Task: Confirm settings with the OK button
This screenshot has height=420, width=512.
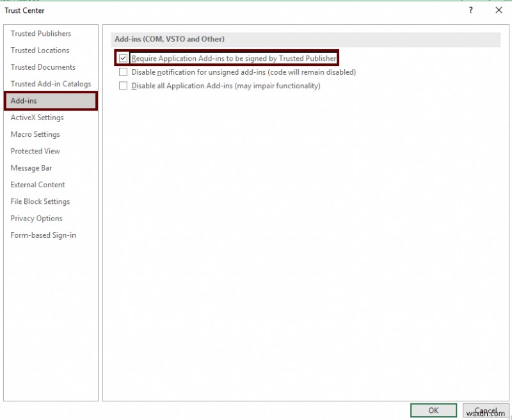Action: [x=434, y=410]
